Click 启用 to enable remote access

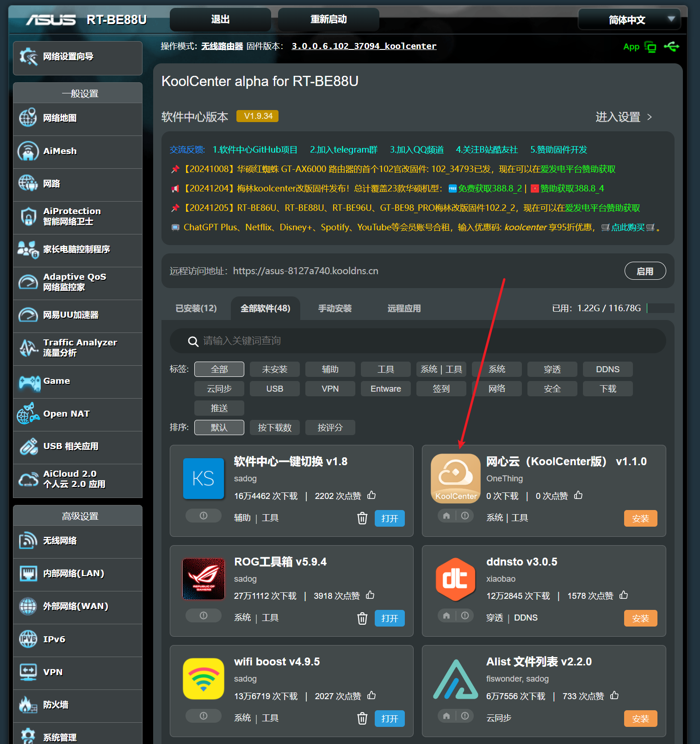645,271
